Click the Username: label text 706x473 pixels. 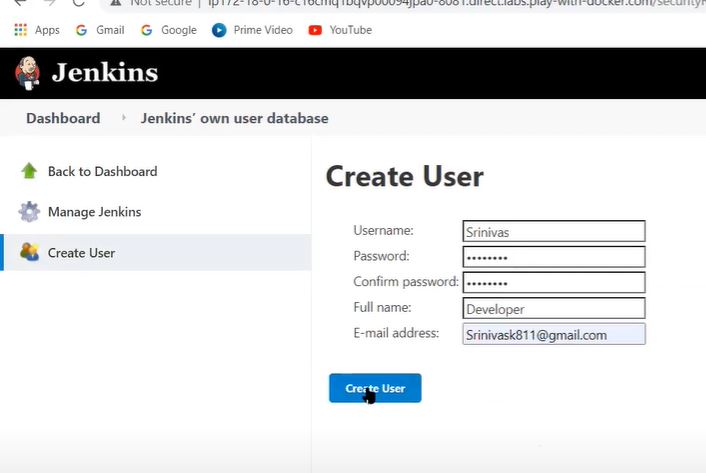coord(383,230)
